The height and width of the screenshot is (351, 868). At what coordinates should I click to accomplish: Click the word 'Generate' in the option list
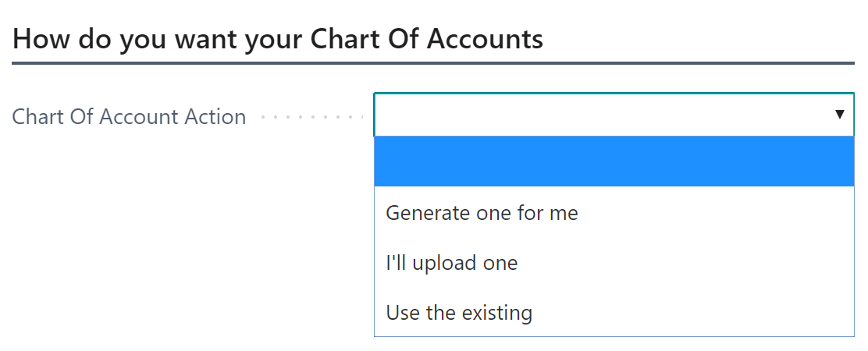420,212
